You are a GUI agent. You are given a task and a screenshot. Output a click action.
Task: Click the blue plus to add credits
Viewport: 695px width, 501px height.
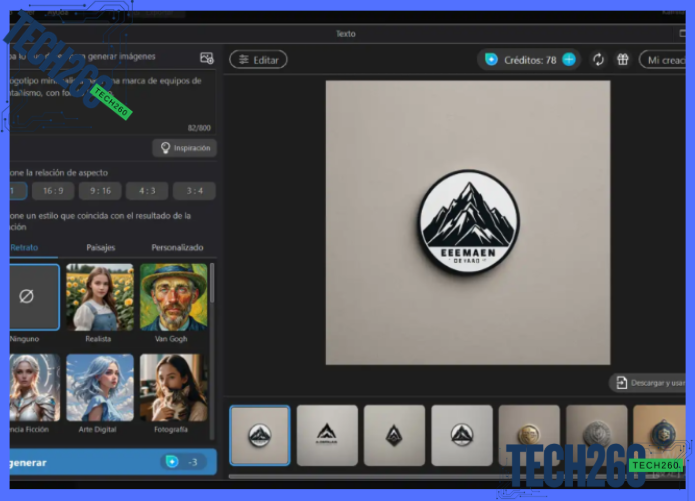point(569,60)
